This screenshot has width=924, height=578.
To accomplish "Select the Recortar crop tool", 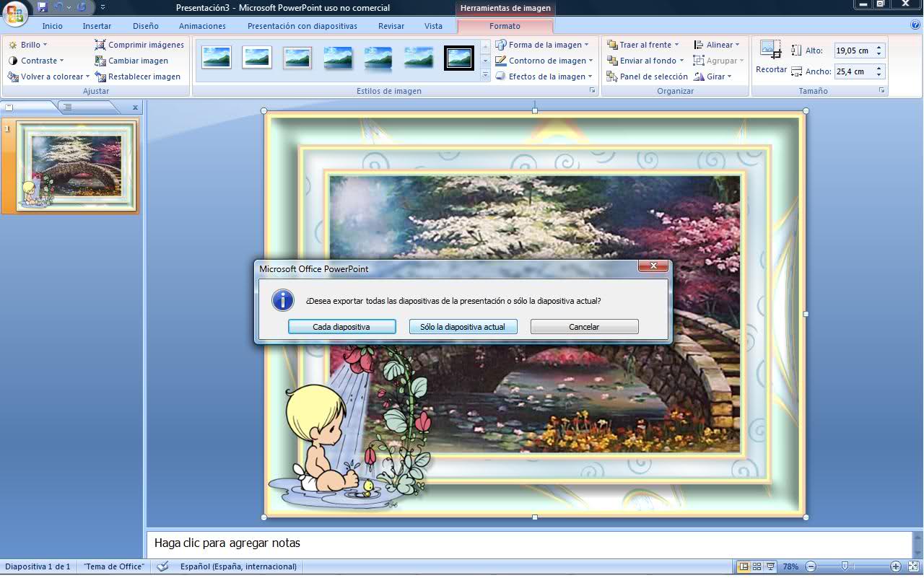I will click(771, 56).
